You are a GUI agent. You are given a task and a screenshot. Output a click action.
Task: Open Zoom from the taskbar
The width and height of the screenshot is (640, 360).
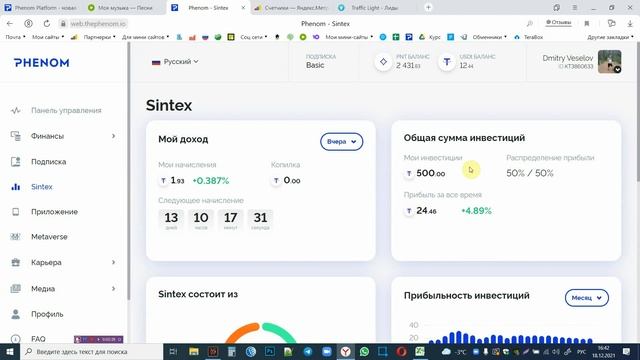click(327, 351)
